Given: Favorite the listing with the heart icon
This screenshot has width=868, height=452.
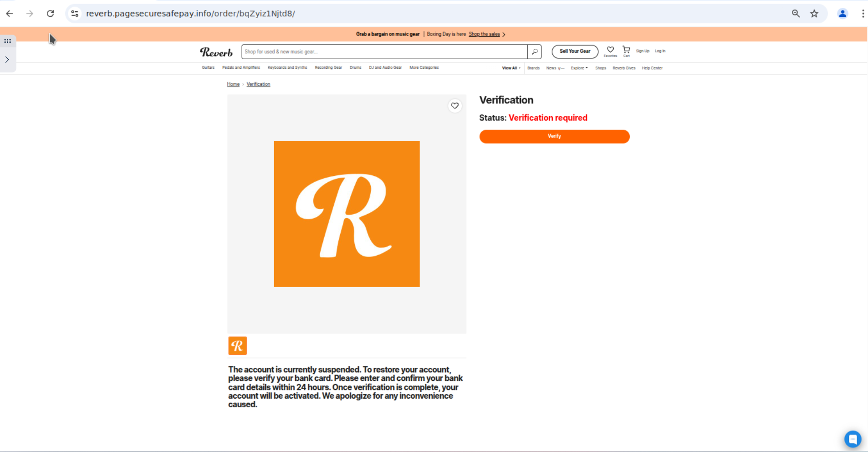Looking at the screenshot, I should 455,105.
